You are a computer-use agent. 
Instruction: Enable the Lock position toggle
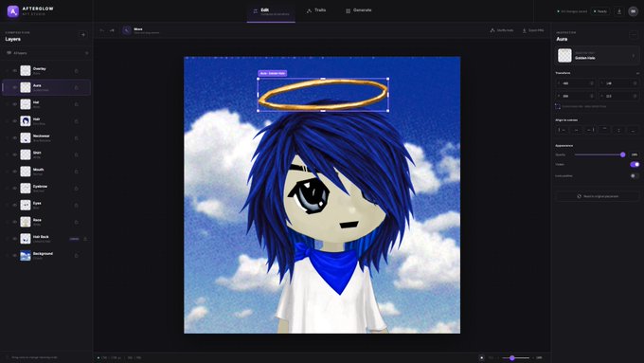point(635,176)
